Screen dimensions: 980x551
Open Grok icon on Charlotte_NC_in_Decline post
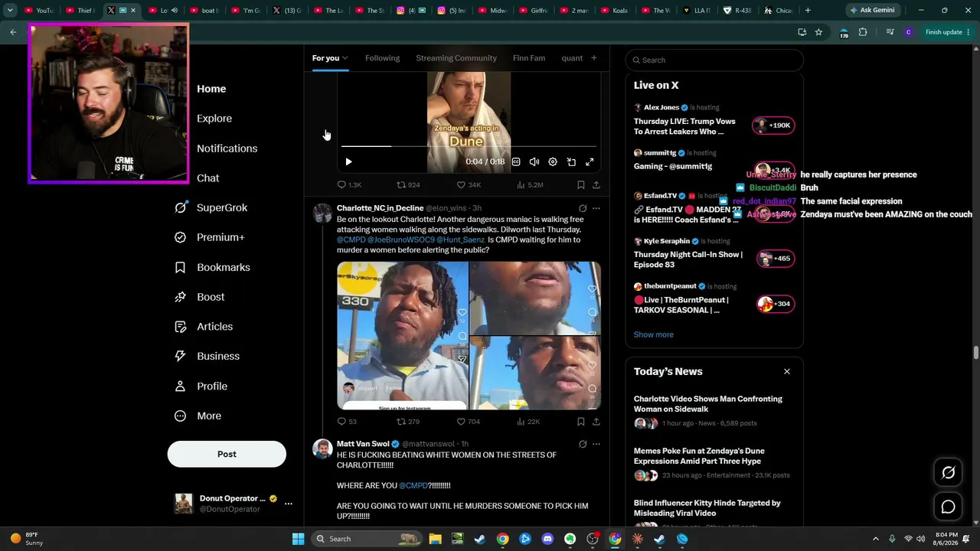click(x=583, y=208)
